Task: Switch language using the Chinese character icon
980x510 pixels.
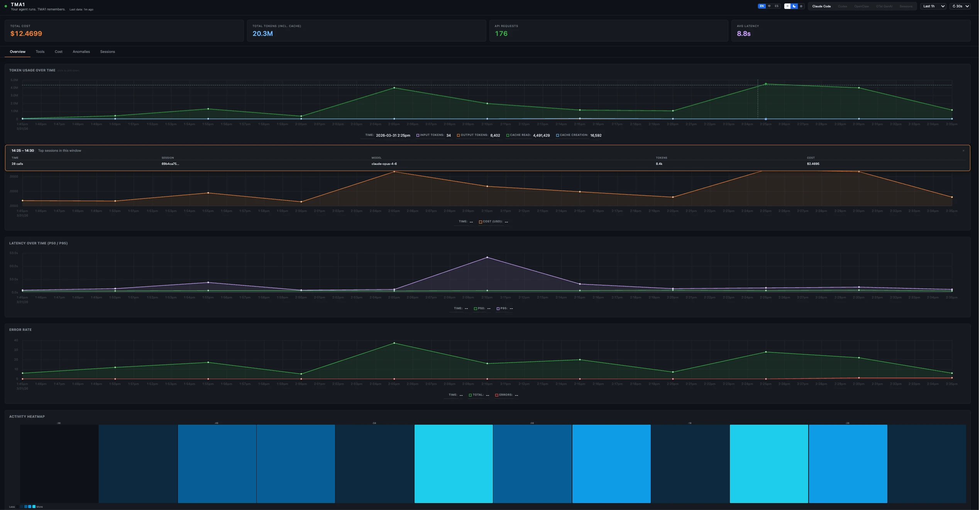Action: [x=770, y=6]
